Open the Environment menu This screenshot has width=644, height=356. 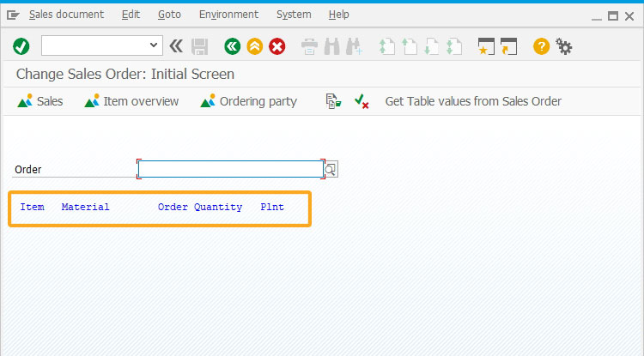click(x=228, y=15)
